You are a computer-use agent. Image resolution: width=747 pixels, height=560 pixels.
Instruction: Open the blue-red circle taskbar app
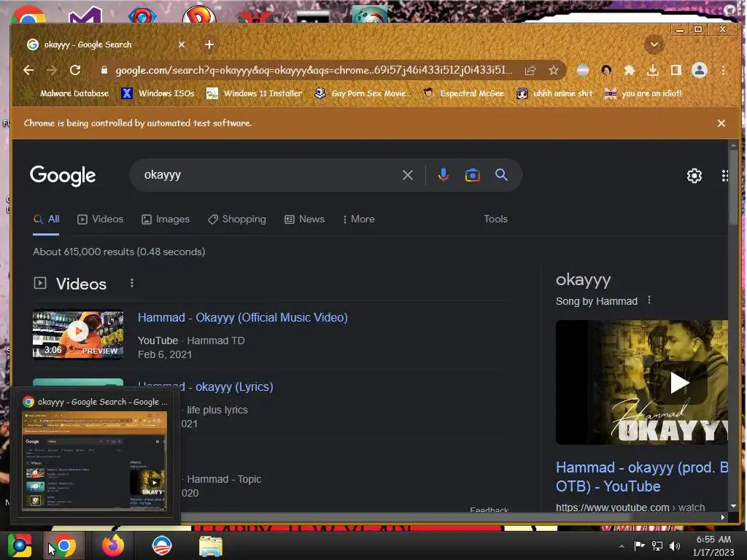[161, 546]
